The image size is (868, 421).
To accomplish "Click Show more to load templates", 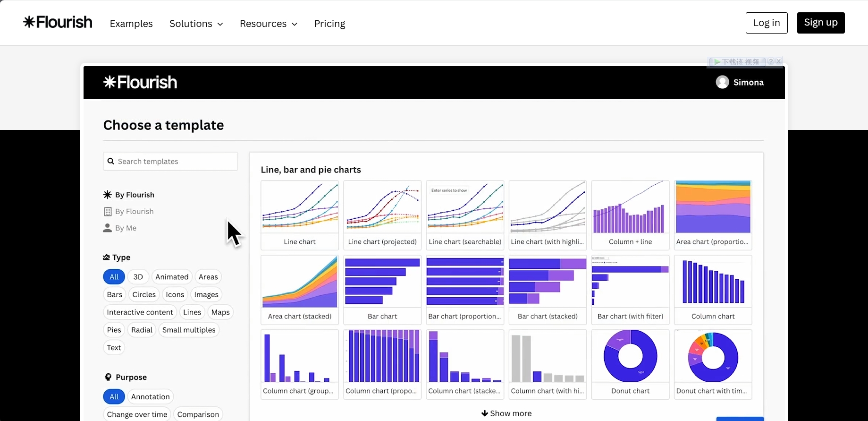I will 506,413.
